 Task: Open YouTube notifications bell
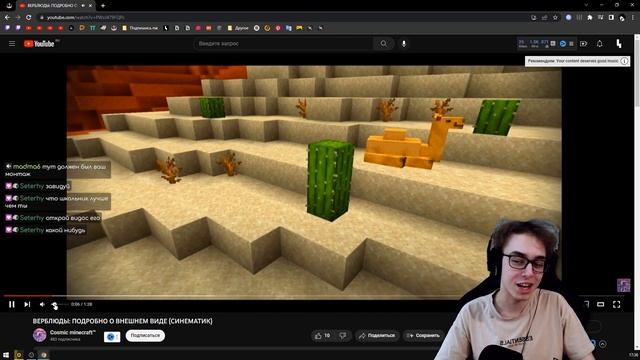click(x=600, y=44)
